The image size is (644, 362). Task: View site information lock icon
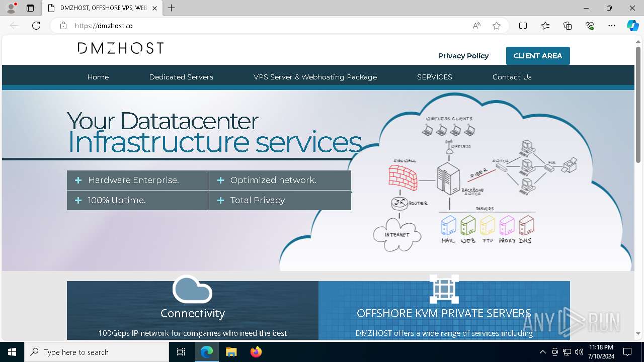63,26
